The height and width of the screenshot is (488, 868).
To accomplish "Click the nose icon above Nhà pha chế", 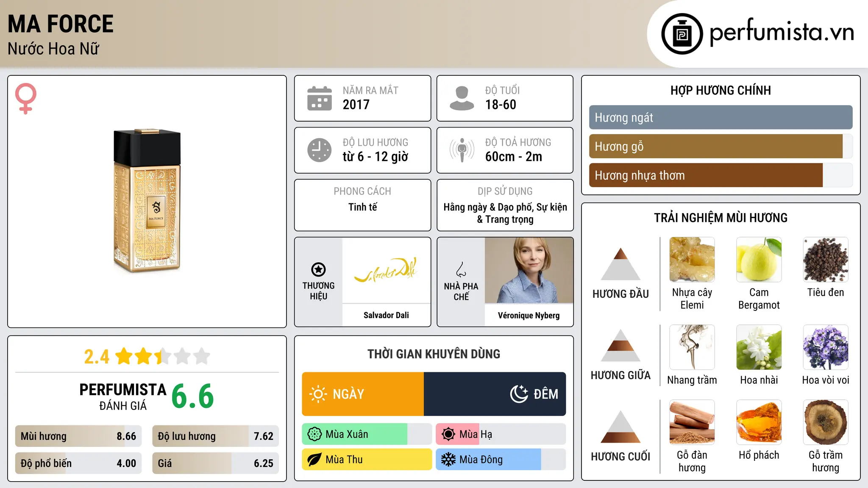I will (461, 269).
